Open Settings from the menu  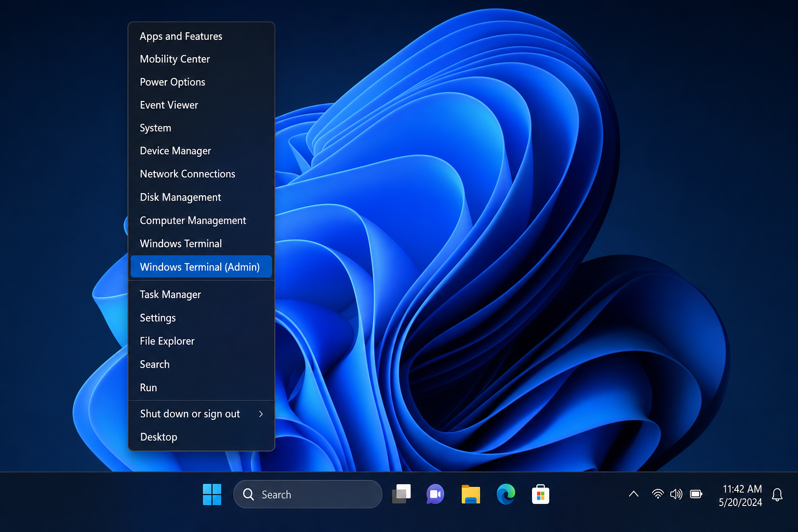[201, 318]
